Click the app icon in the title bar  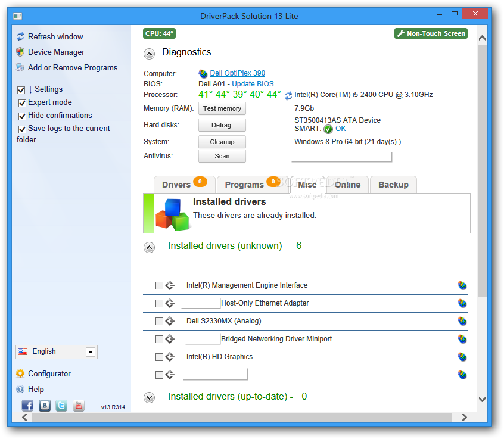pyautogui.click(x=18, y=16)
